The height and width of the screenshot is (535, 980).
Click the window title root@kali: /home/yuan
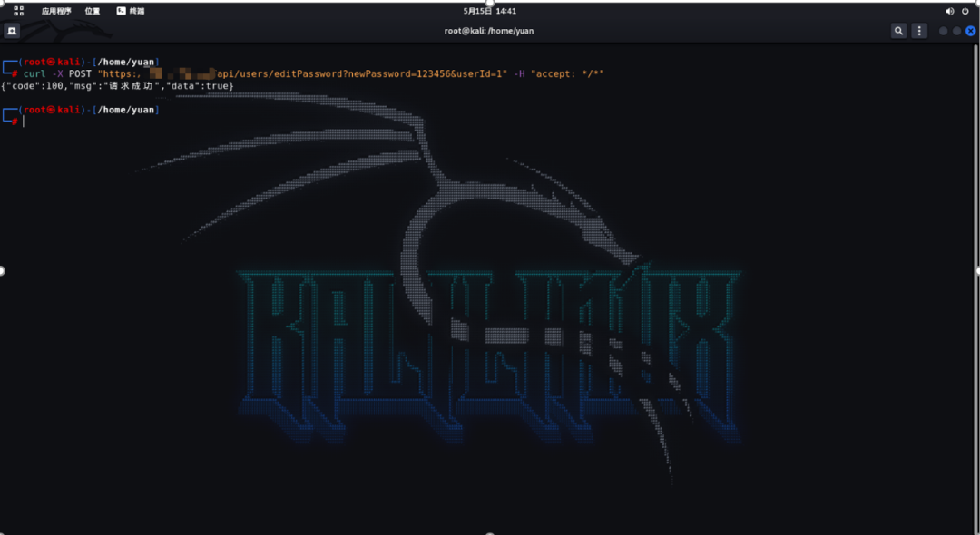[x=489, y=31]
